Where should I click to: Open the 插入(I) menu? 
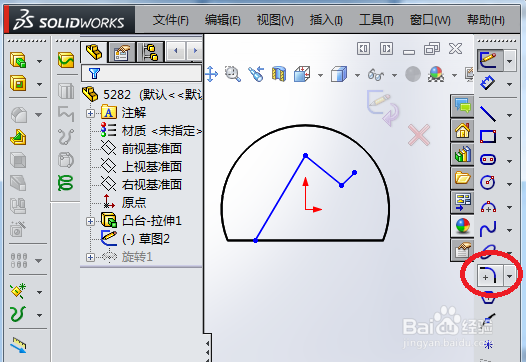click(x=326, y=20)
